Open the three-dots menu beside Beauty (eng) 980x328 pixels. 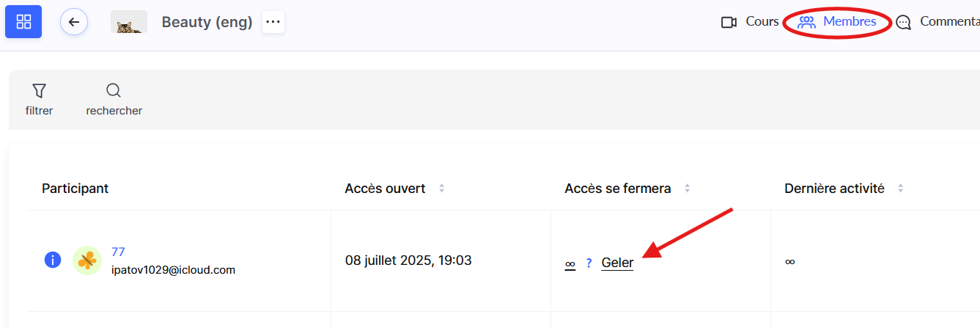[273, 22]
